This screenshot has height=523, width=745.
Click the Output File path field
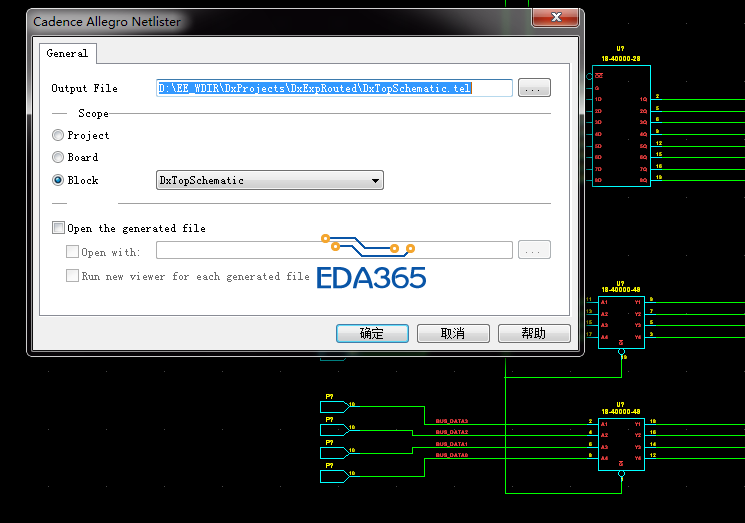click(334, 88)
